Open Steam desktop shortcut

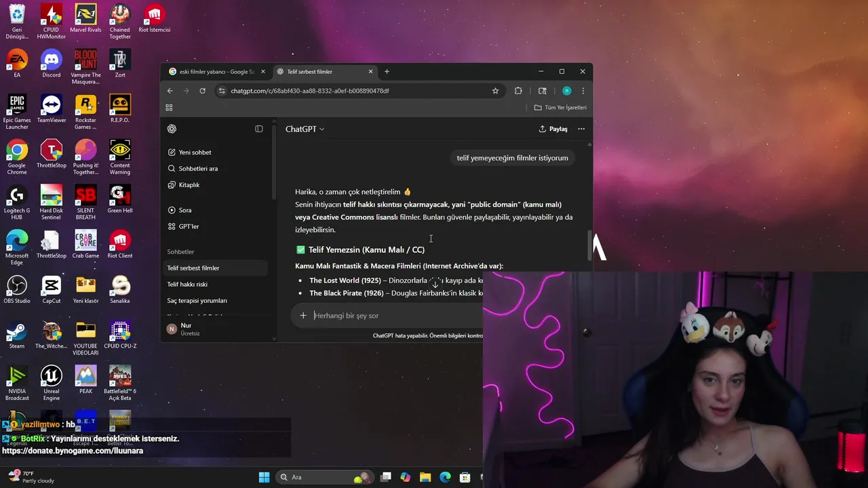(x=17, y=335)
